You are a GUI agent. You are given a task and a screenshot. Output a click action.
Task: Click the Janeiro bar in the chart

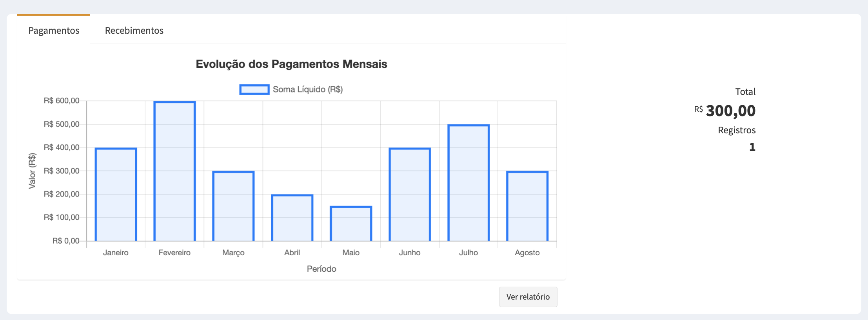point(116,194)
